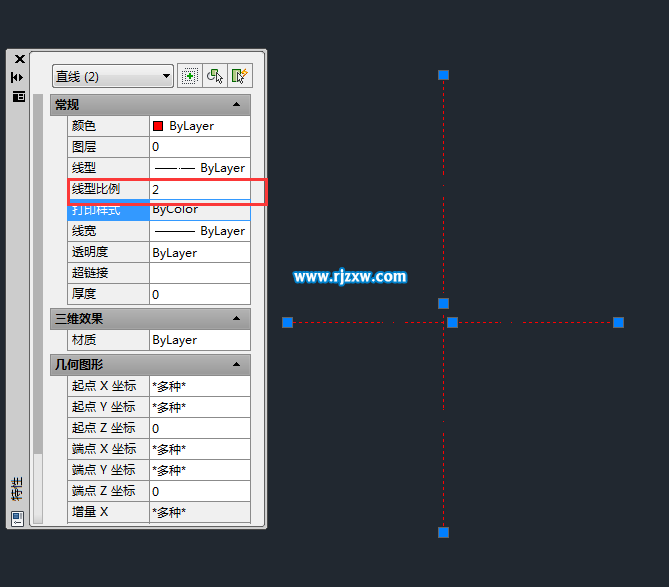Click the right grip of horizontal line
This screenshot has width=669, height=587.
pos(618,323)
